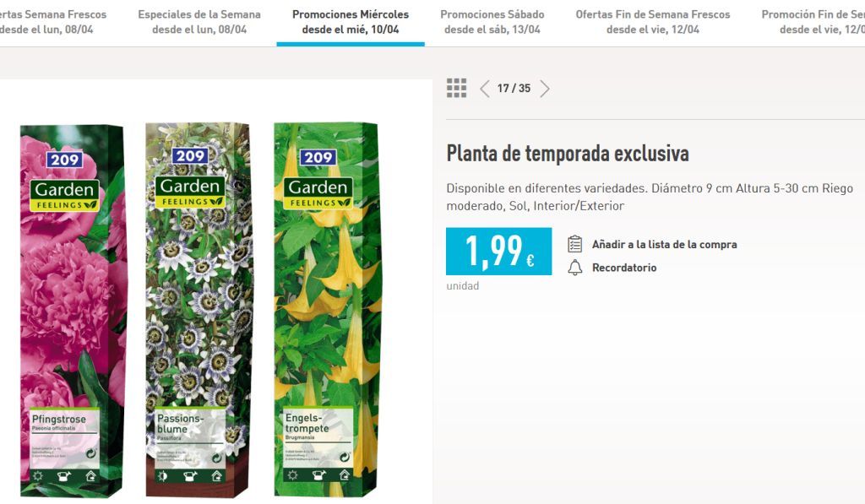The image size is (865, 504).
Task: Click the reminder bell icon
Action: click(574, 268)
